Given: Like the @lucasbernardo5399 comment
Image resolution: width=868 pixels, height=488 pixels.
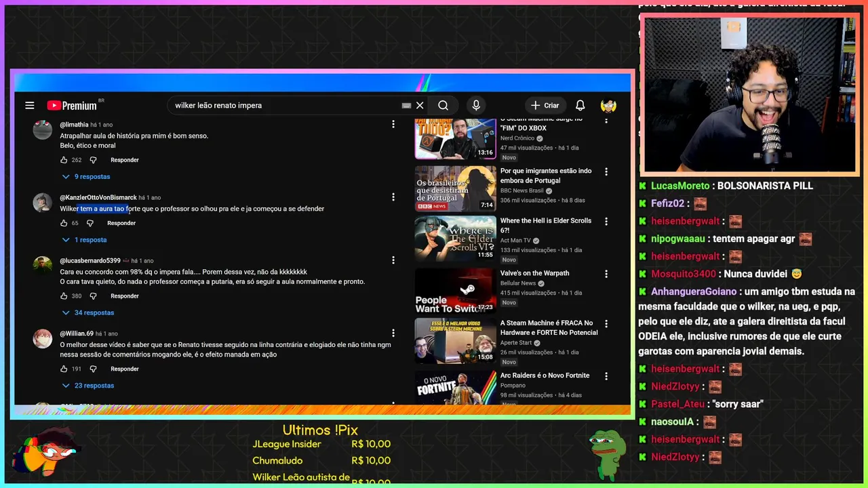Looking at the screenshot, I should click(x=64, y=296).
